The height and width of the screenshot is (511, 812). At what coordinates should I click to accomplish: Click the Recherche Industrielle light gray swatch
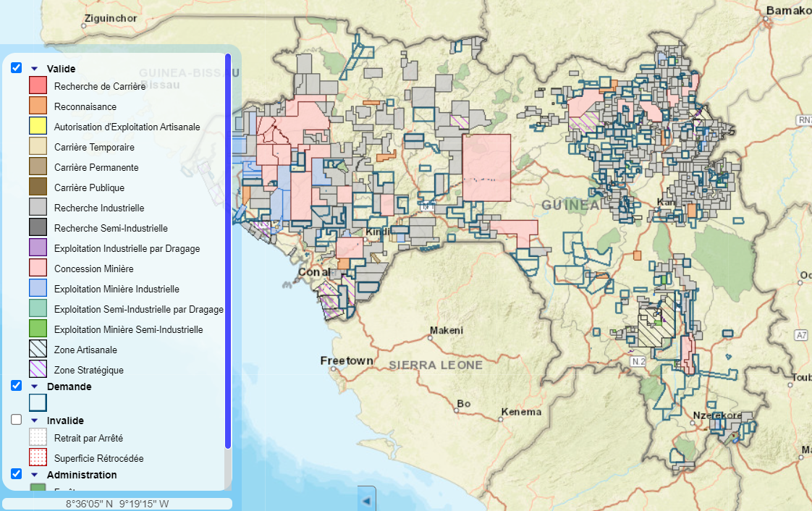coord(38,207)
